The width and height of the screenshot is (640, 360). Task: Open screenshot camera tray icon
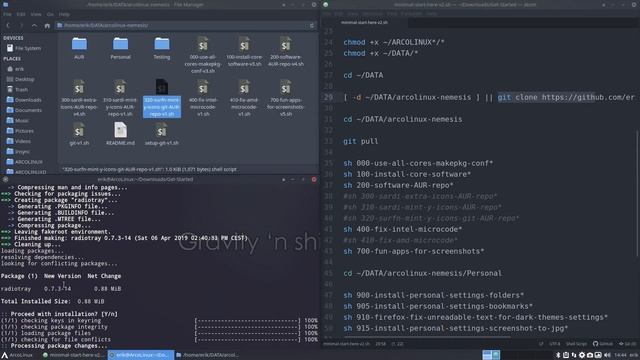pyautogui.click(x=590, y=355)
